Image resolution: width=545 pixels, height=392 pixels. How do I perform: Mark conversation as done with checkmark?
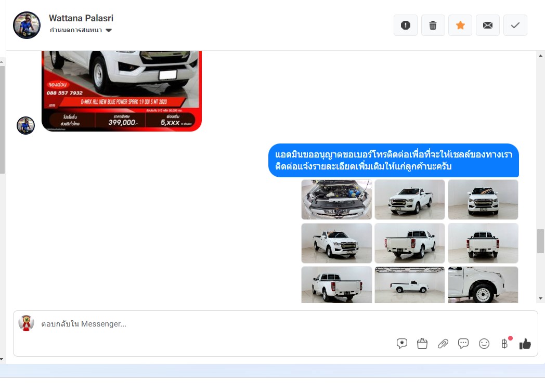pyautogui.click(x=515, y=25)
